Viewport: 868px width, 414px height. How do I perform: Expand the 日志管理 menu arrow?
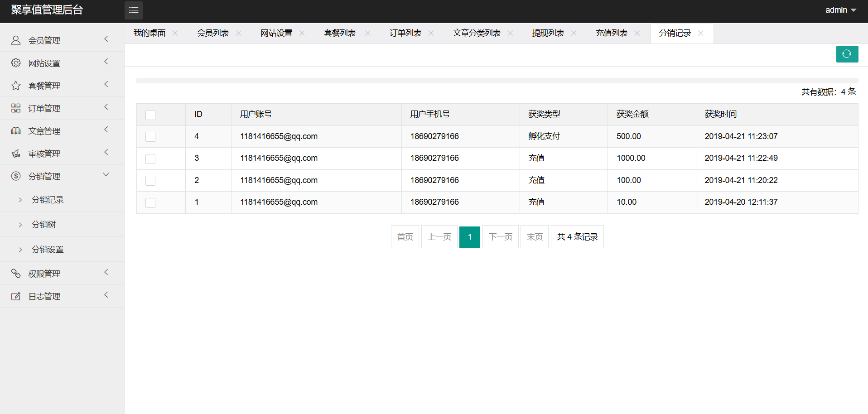106,295
